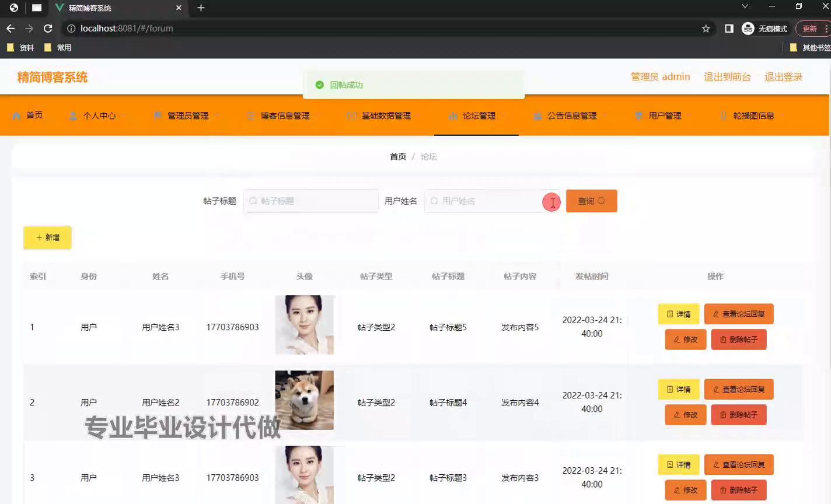The width and height of the screenshot is (831, 504).
Task: Click the site info icon in address bar
Action: (x=71, y=29)
